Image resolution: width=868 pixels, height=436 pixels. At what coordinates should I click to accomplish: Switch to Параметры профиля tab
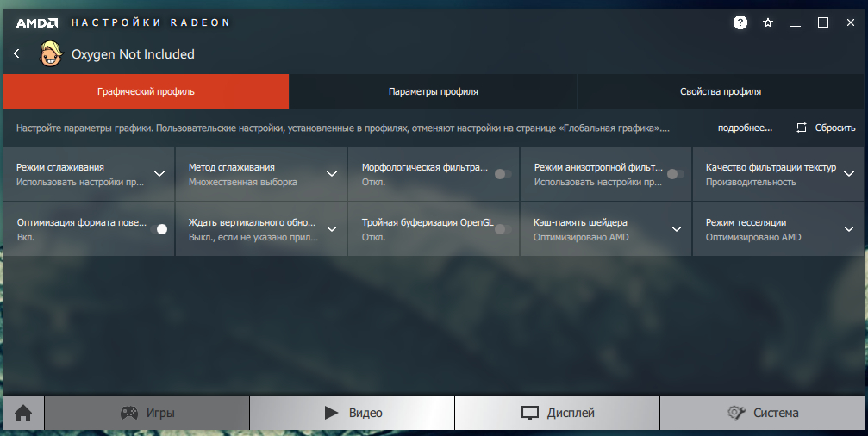coord(434,91)
